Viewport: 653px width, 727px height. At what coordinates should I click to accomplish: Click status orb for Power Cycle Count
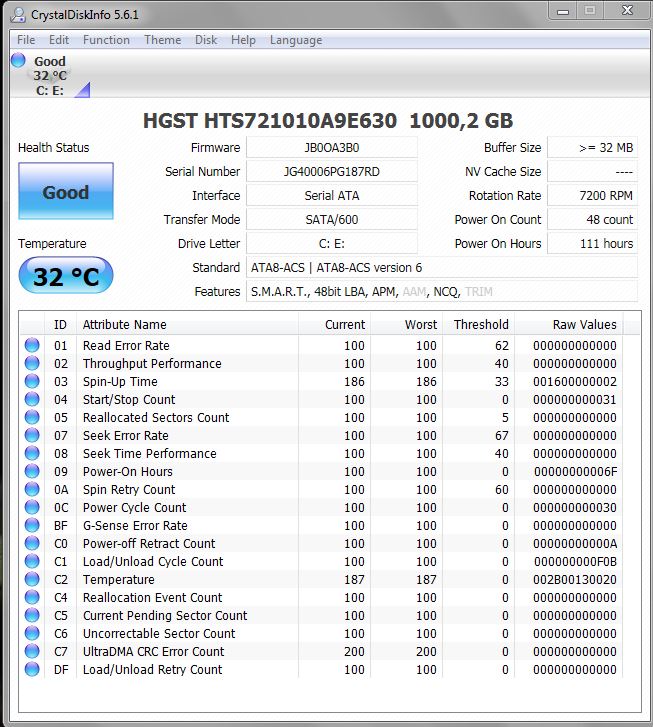[32, 507]
